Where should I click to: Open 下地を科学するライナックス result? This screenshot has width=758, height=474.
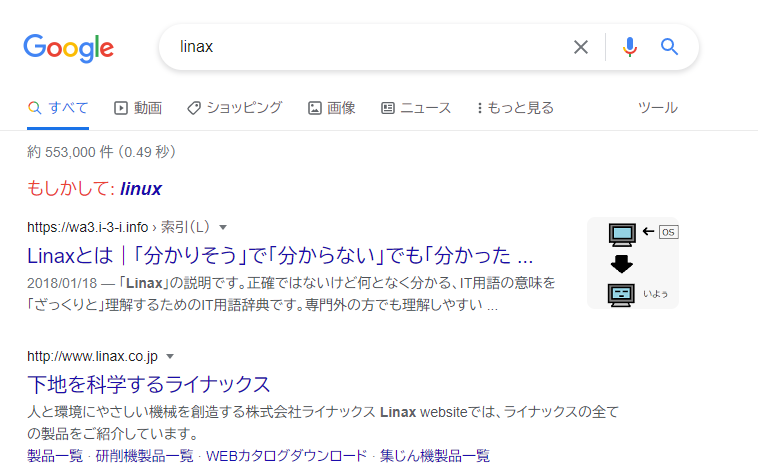pos(149,384)
